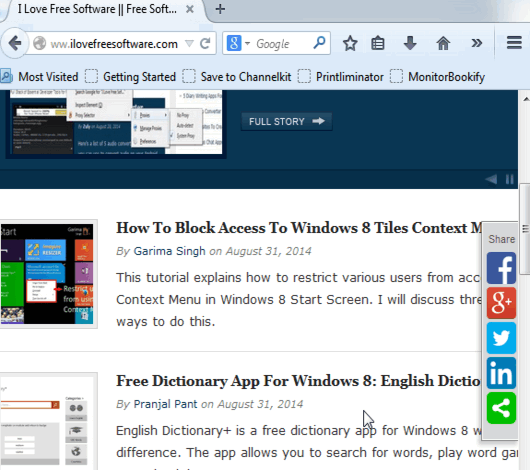Open author Pranjal Pant's page

165,404
